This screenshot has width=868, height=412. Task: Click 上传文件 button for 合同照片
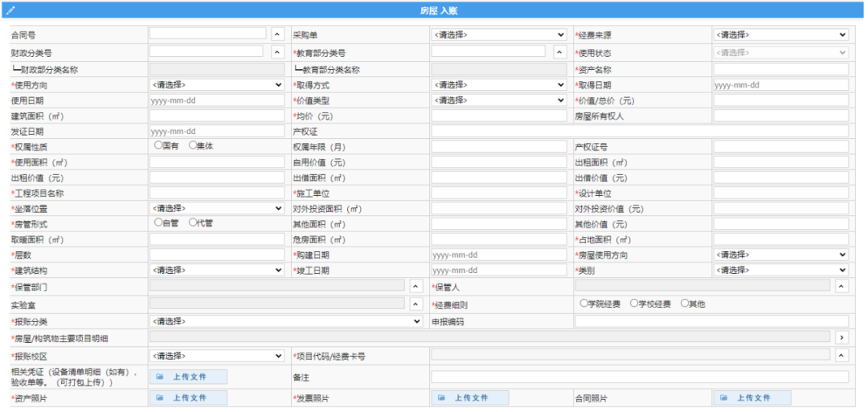click(x=751, y=398)
